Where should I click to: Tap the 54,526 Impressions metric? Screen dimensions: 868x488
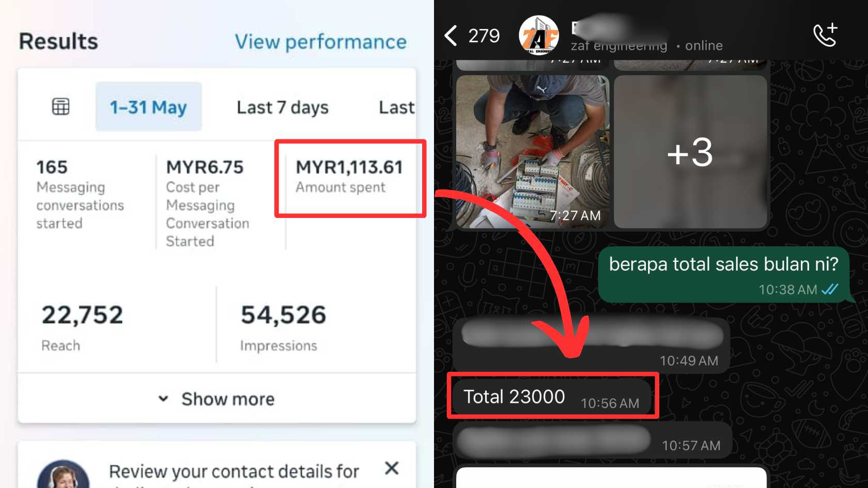pos(283,327)
